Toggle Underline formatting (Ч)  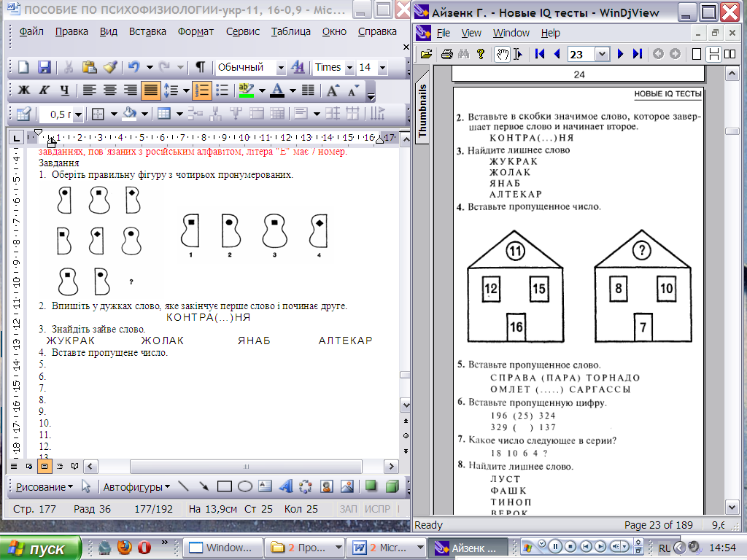point(65,90)
